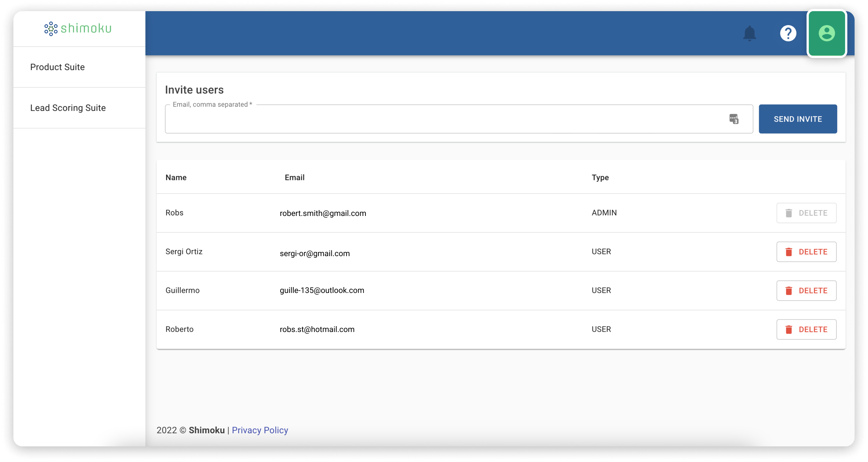Click the 2022 © Shimoku footer text

[190, 430]
